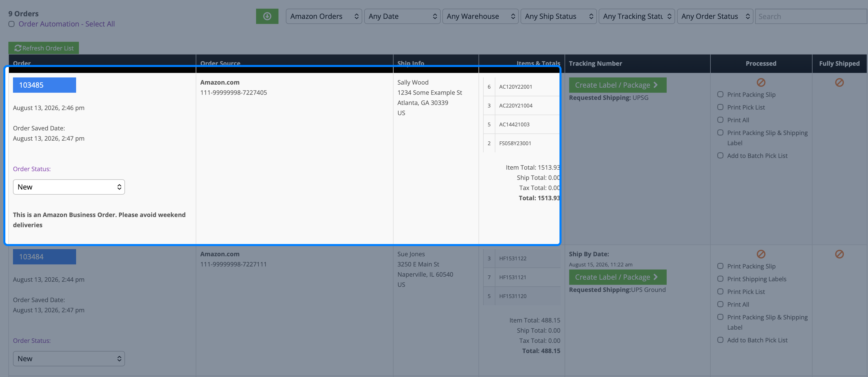
Task: Click the not-processed icon for order 103484
Action: (x=761, y=254)
